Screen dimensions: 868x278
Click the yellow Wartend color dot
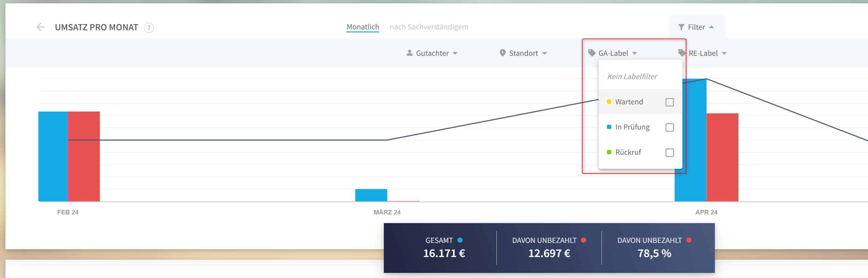click(x=609, y=102)
